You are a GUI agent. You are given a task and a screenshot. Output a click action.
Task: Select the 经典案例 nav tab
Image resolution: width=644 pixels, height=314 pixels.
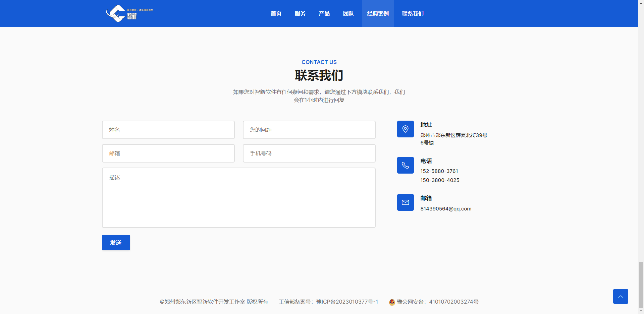point(378,13)
